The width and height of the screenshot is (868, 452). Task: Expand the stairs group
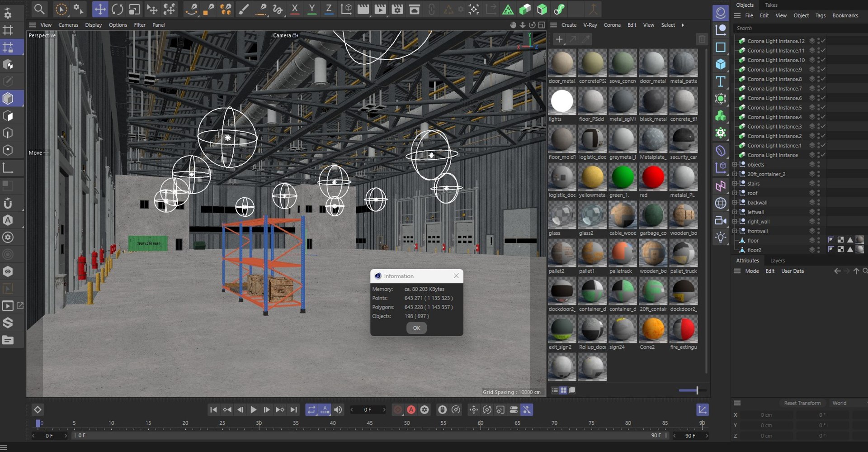735,184
